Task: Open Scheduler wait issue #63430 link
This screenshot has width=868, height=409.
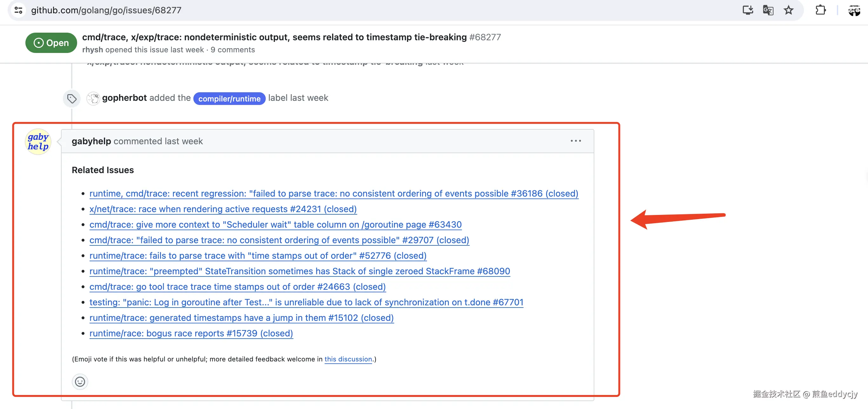Action: click(x=275, y=224)
